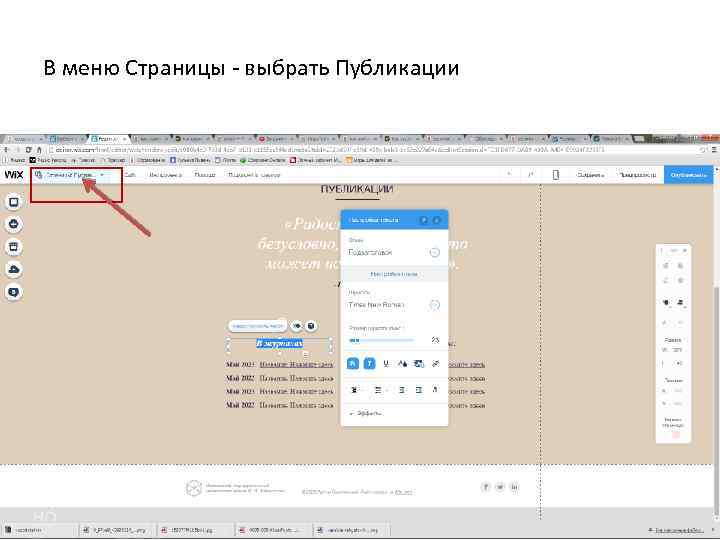Click the increase indent icon
Viewport: 720px width, 540px height.
(418, 390)
